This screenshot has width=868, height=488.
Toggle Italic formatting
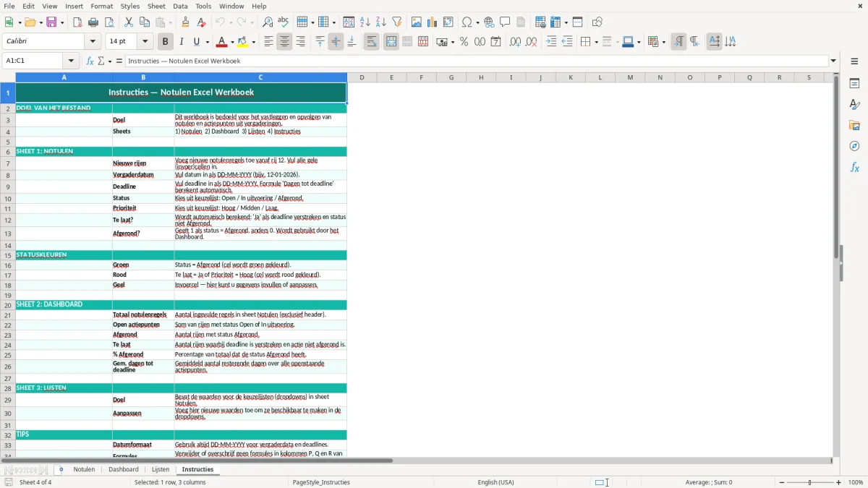(181, 42)
